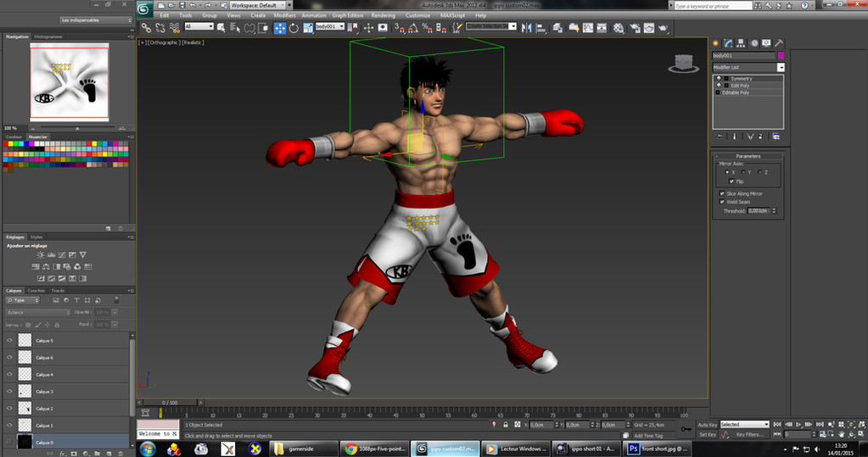
Task: Click the Select by Name icon
Action: pos(235,28)
